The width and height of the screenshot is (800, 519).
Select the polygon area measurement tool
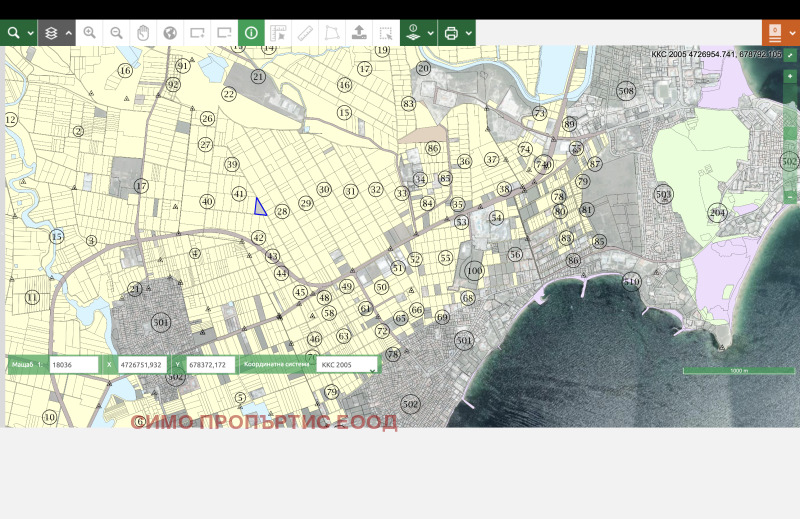[332, 33]
